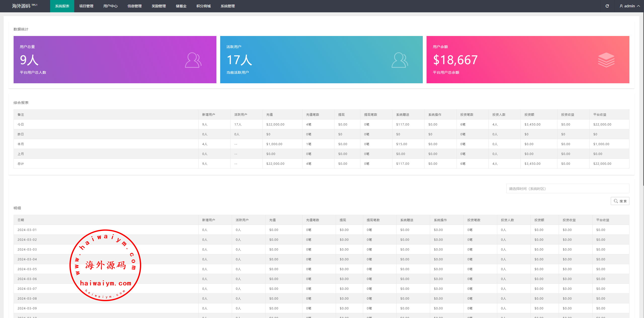Select the 2024-03-05 row in 明细 table

point(27,269)
